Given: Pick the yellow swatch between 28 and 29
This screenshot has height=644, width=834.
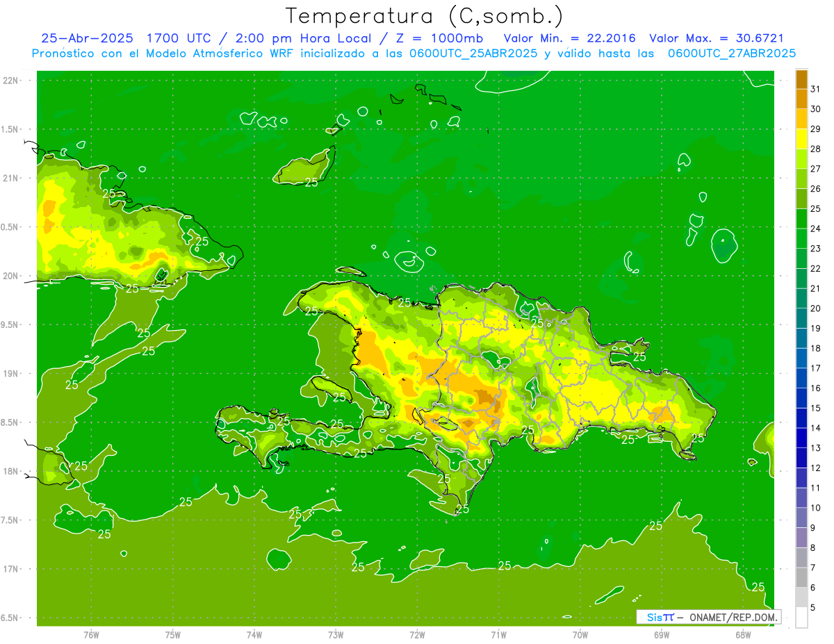Looking at the screenshot, I should click(801, 139).
